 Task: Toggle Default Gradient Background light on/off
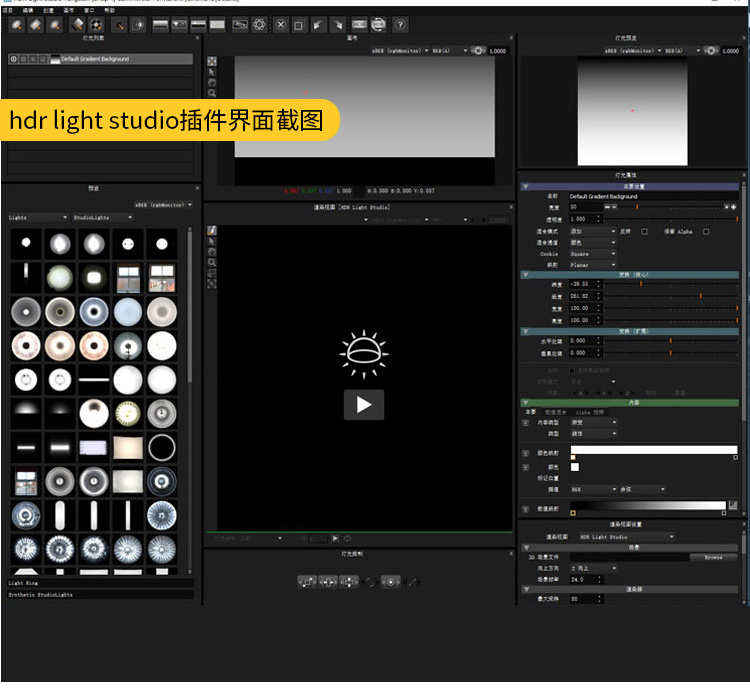click(x=13, y=59)
